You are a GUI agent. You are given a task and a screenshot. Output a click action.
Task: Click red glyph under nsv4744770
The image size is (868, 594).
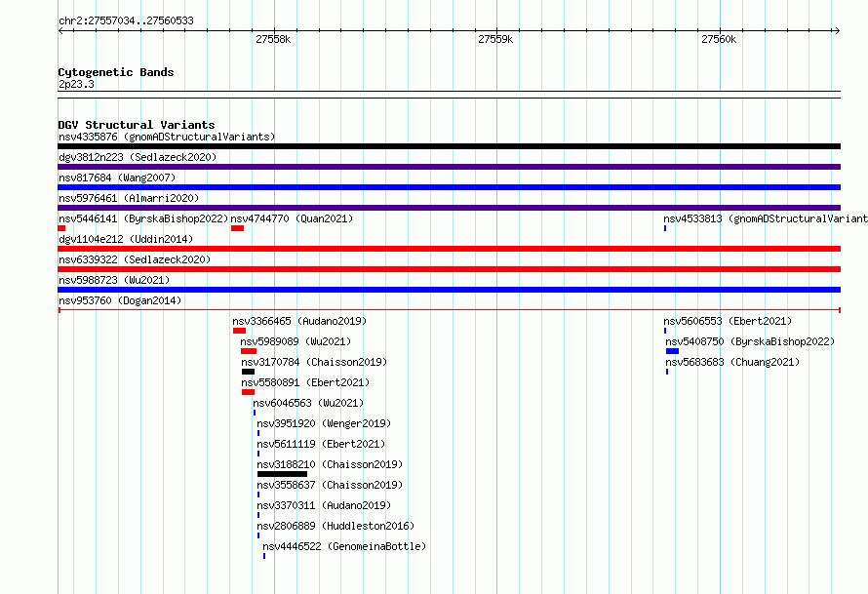pos(238,228)
